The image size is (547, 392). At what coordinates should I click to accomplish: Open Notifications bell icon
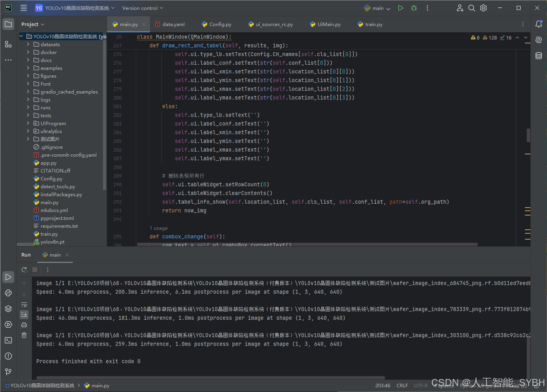539,24
